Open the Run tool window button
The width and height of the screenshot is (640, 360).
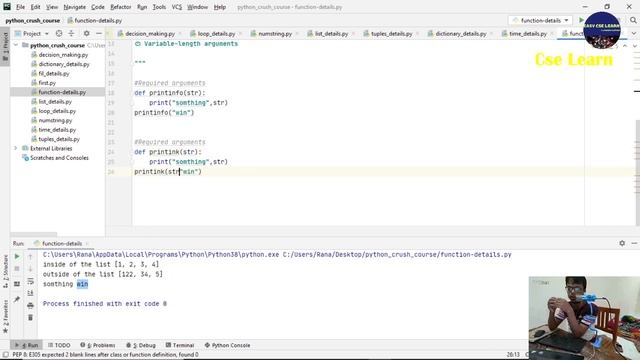click(27, 345)
